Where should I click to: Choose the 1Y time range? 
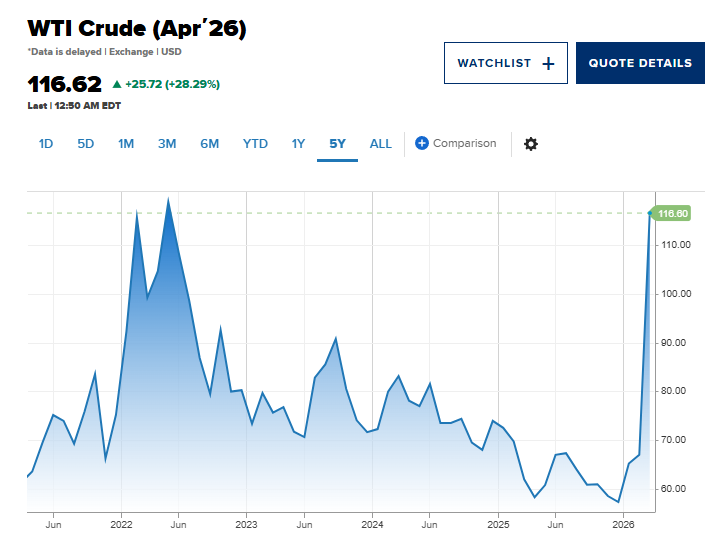[298, 144]
